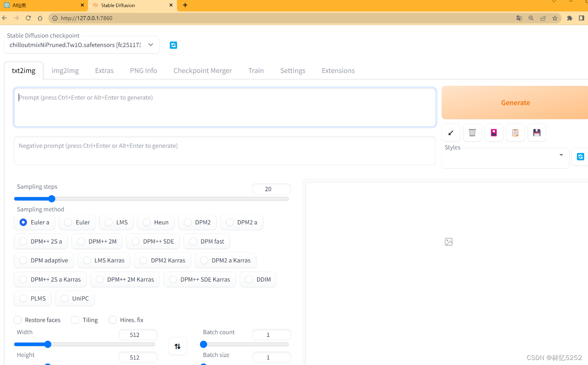Open the Train tab
The width and height of the screenshot is (588, 365).
[x=256, y=70]
